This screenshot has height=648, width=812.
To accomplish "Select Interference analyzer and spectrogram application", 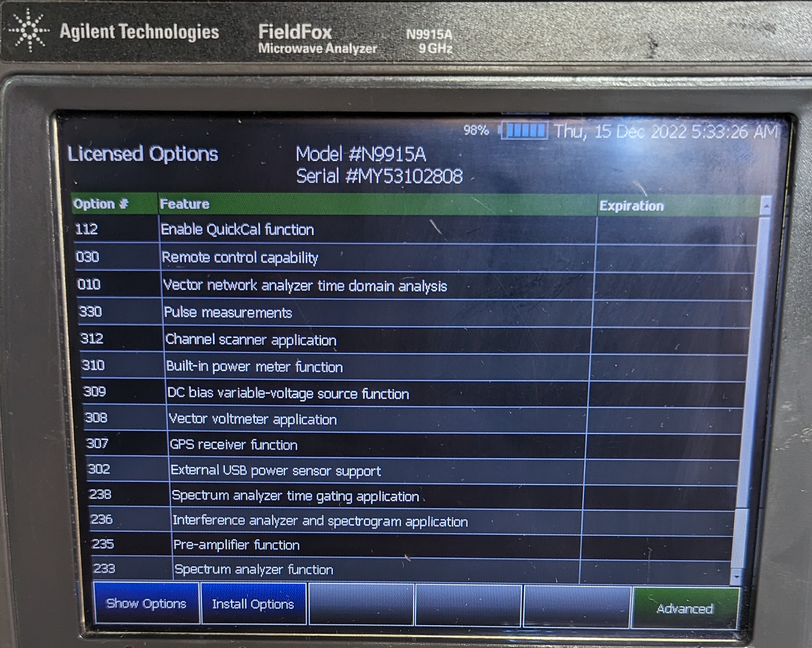I will coord(320,521).
